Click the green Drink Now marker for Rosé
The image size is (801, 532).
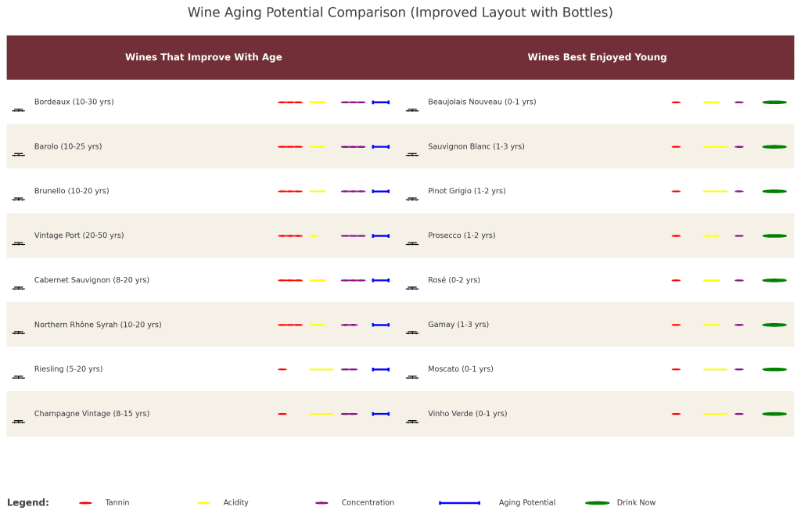pos(774,280)
